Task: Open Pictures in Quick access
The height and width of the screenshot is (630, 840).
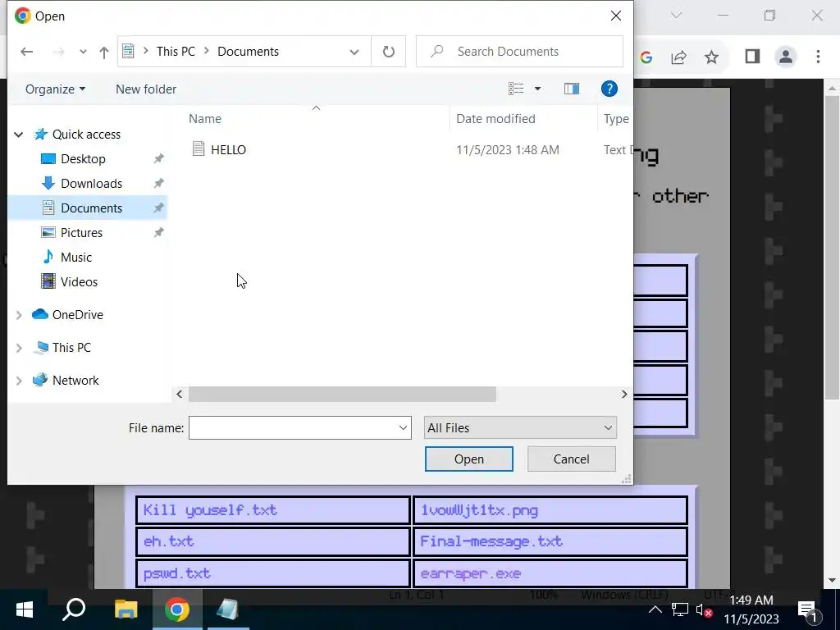Action: pos(81,233)
